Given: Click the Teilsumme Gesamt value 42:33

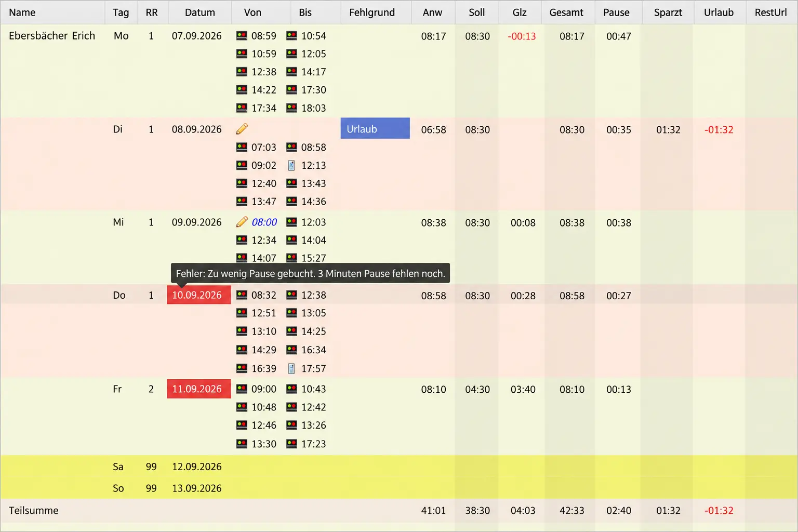Looking at the screenshot, I should click(572, 511).
